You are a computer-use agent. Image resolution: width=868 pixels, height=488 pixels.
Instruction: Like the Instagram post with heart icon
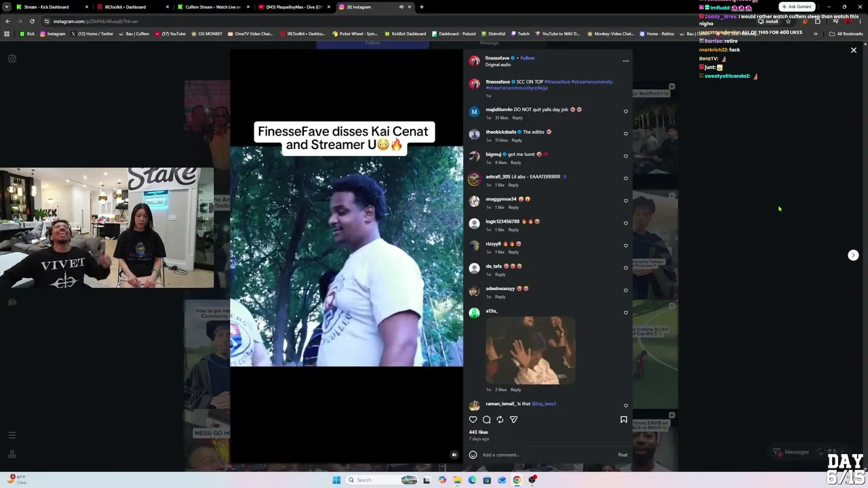[x=473, y=420]
